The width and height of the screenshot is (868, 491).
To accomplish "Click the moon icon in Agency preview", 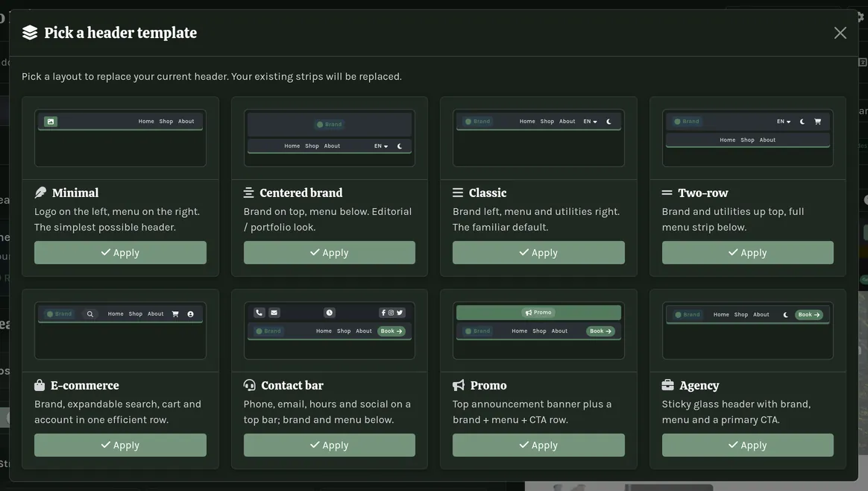I will click(785, 315).
